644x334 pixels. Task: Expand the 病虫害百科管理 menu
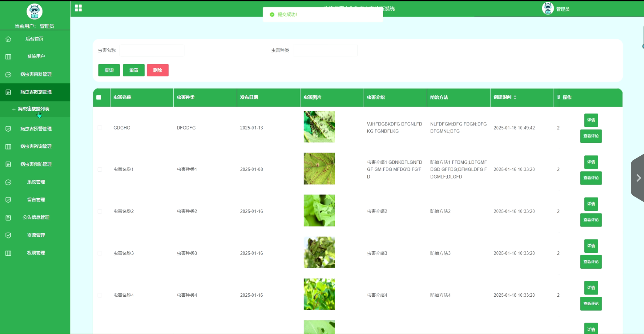tap(35, 74)
